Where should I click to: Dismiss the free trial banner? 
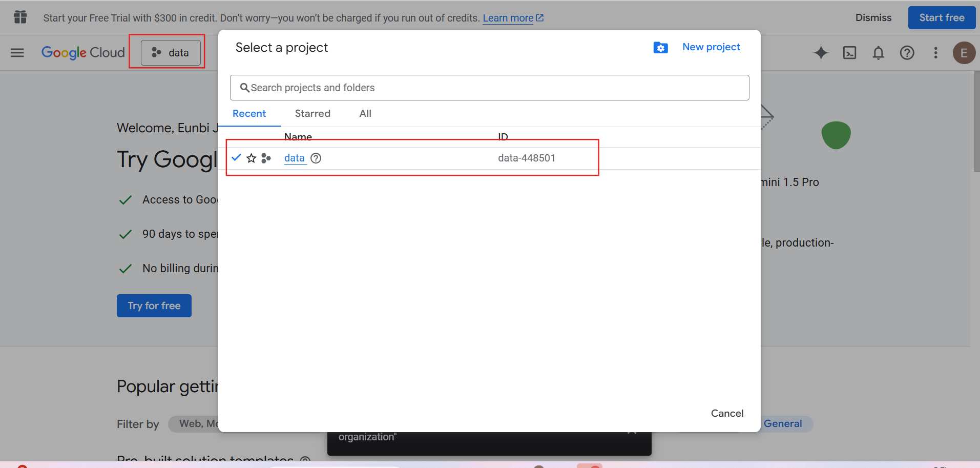coord(873,17)
